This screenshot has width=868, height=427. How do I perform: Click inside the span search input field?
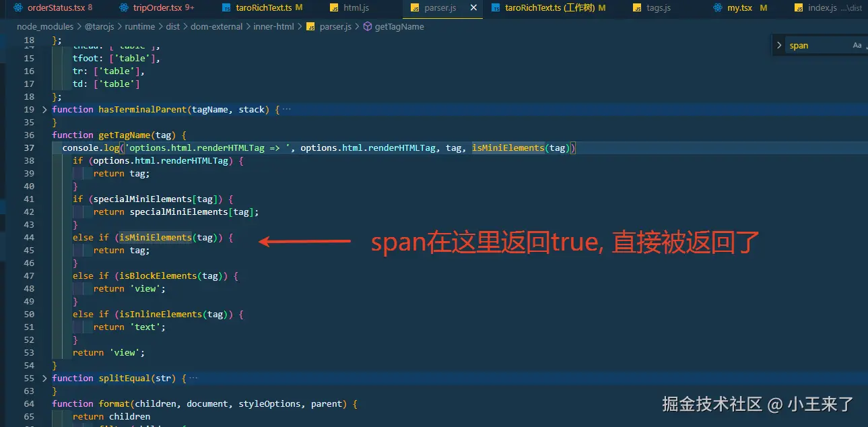pos(815,44)
